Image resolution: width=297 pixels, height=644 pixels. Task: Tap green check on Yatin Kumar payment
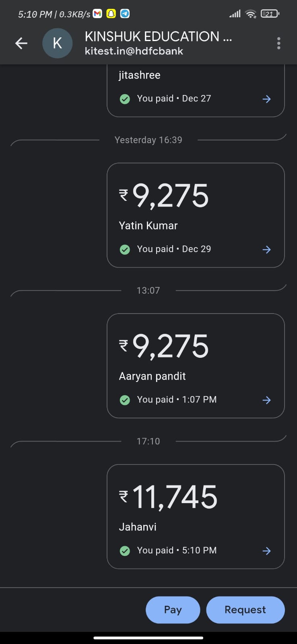coord(125,250)
